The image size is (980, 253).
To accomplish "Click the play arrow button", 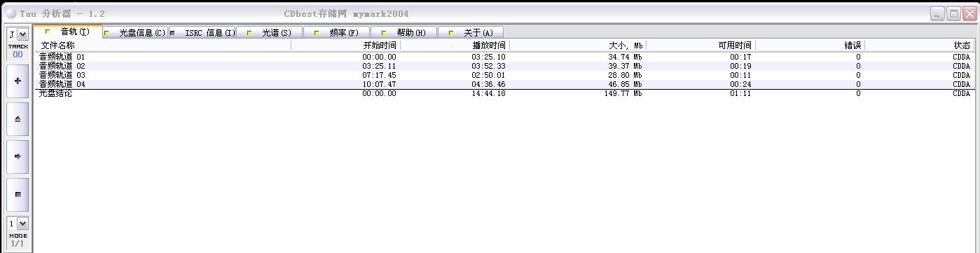I will (18, 156).
